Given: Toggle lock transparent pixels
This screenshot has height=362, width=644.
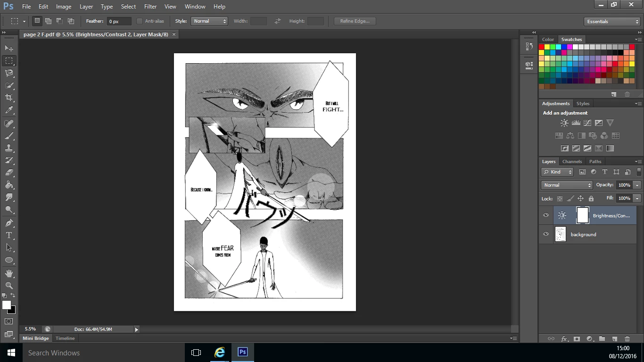Looking at the screenshot, I should tap(560, 198).
